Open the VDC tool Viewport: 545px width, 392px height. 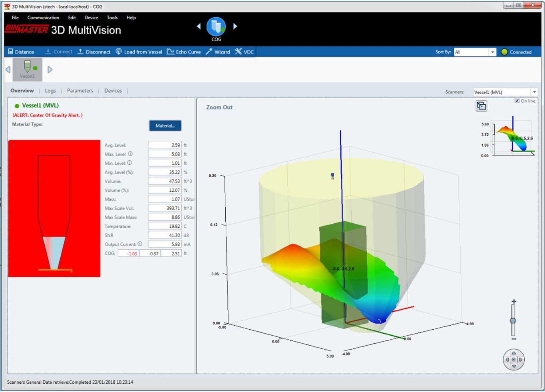[244, 52]
